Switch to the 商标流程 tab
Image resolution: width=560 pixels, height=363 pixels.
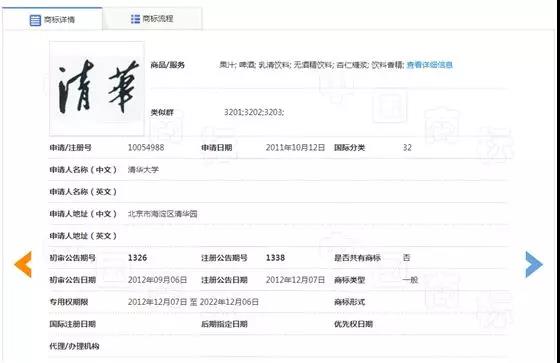click(152, 19)
